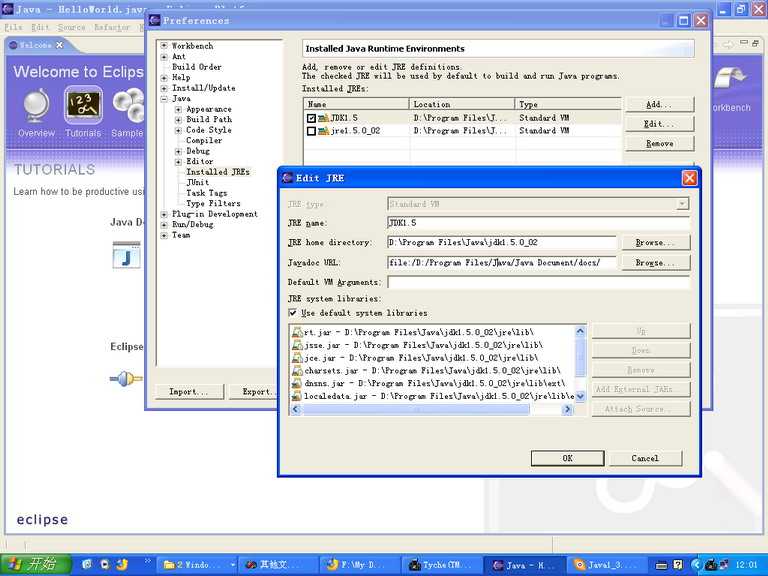Click the Default VM Arguments field
This screenshot has width=768, height=576.
538,282
